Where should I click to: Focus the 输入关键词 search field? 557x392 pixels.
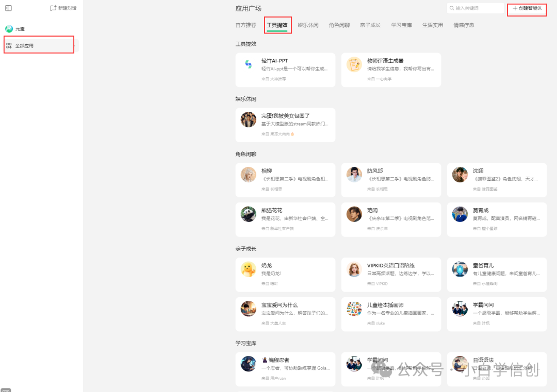coord(476,8)
